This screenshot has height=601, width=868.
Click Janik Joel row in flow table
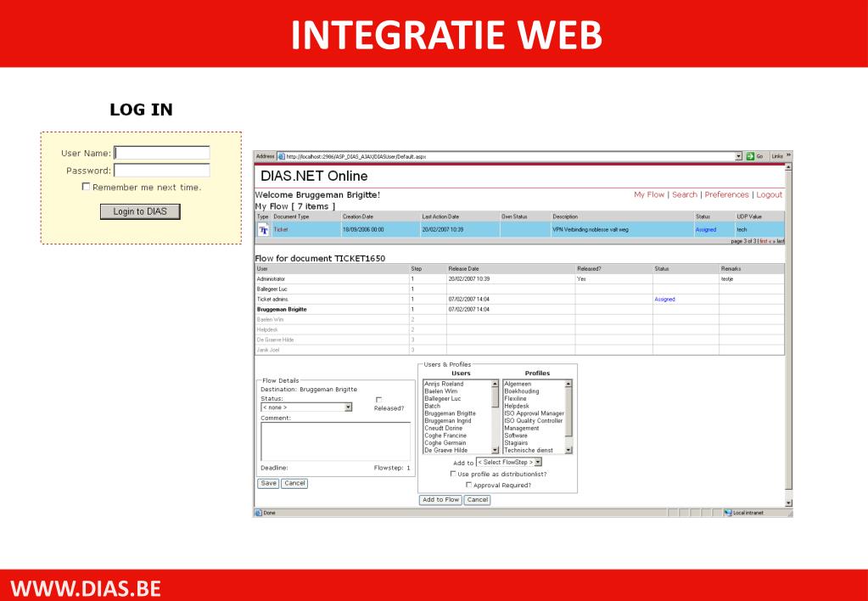520,350
